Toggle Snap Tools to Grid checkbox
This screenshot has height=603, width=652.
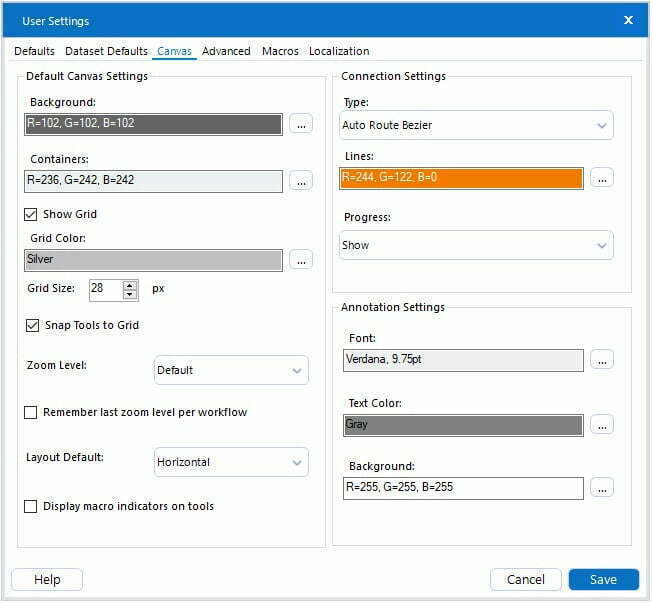click(31, 325)
